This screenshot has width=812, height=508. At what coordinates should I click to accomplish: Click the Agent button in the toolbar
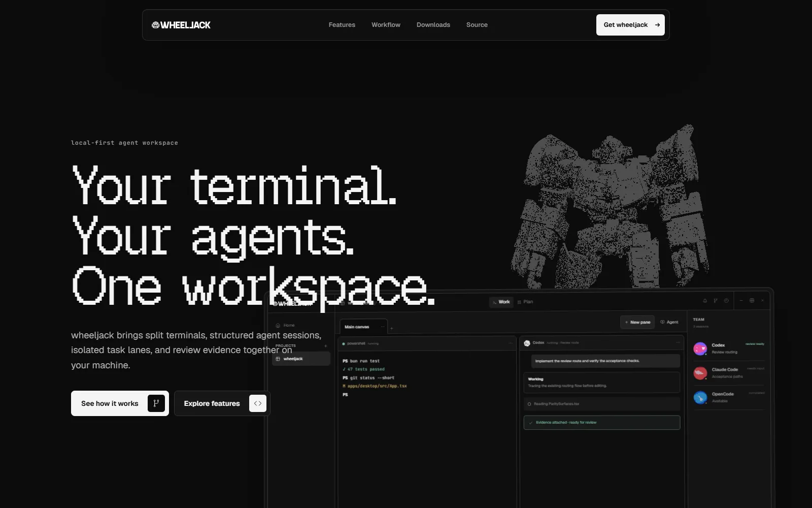[669, 322]
